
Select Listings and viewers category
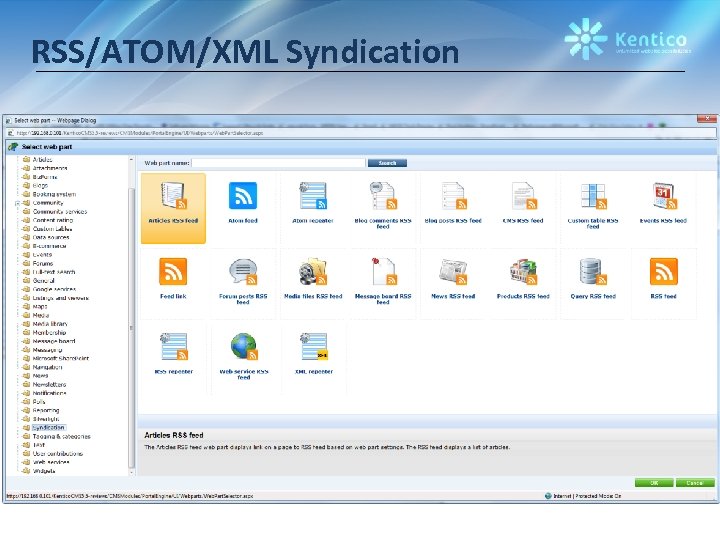tap(61, 298)
